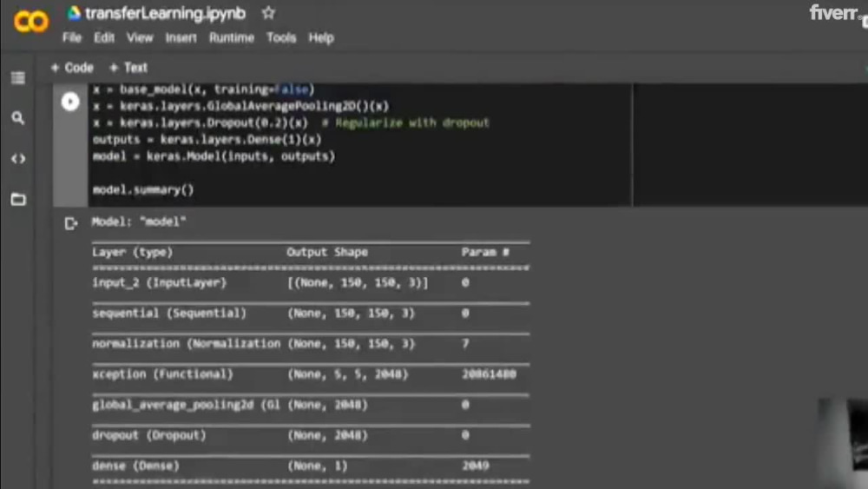Click the webcam thumbnail overlay
868x489 pixels.
[843, 443]
